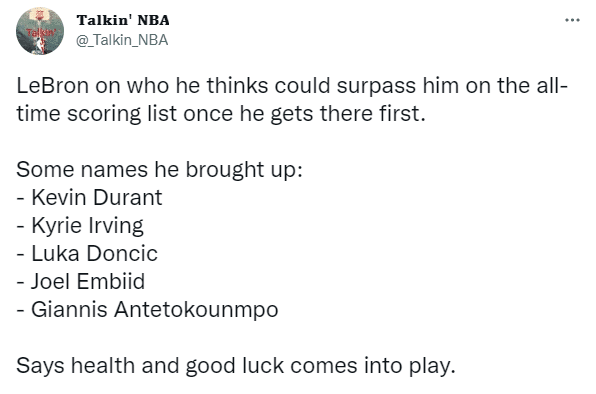The width and height of the screenshot is (596, 394).
Task: Click the Talkin' NBA profile avatar
Action: tap(40, 31)
